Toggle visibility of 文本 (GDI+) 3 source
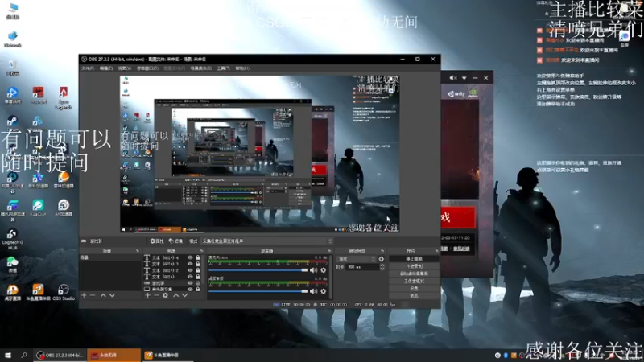644x362 pixels. coord(190,264)
